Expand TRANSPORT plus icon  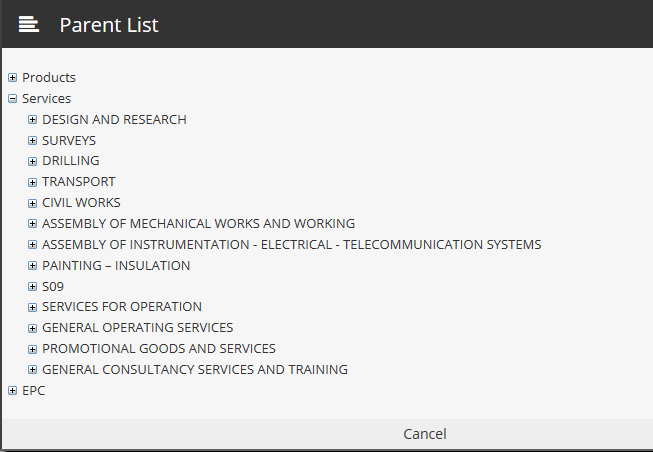[x=32, y=182]
